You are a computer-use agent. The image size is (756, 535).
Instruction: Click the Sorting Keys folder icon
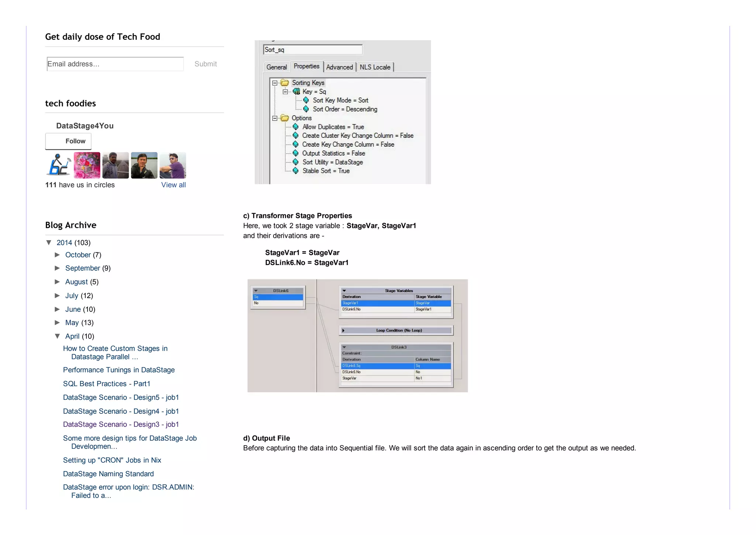tap(285, 83)
